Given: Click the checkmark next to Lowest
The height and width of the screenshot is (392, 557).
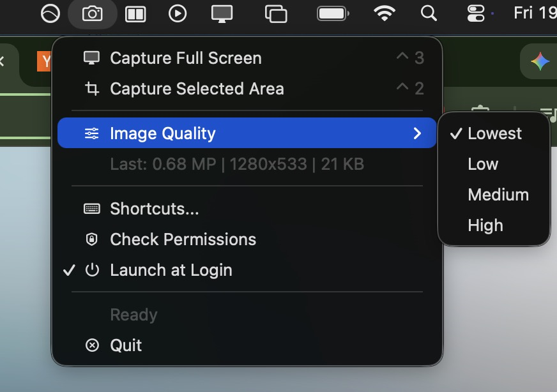Looking at the screenshot, I should coord(456,133).
